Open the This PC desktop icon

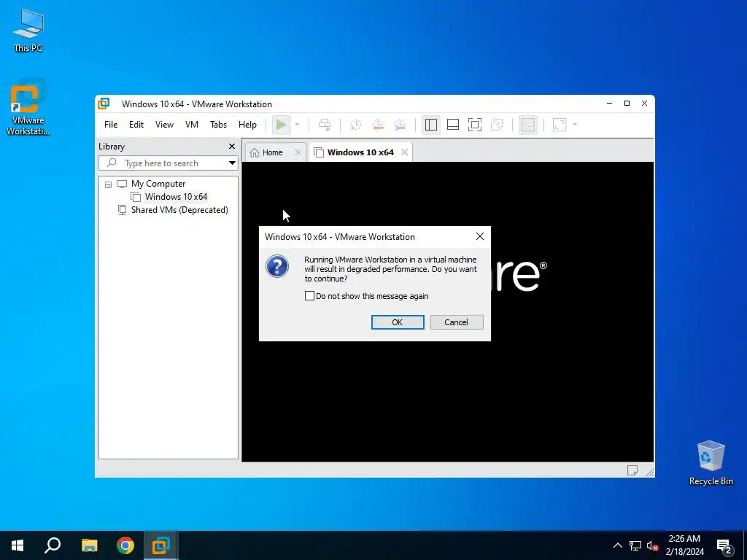28,31
